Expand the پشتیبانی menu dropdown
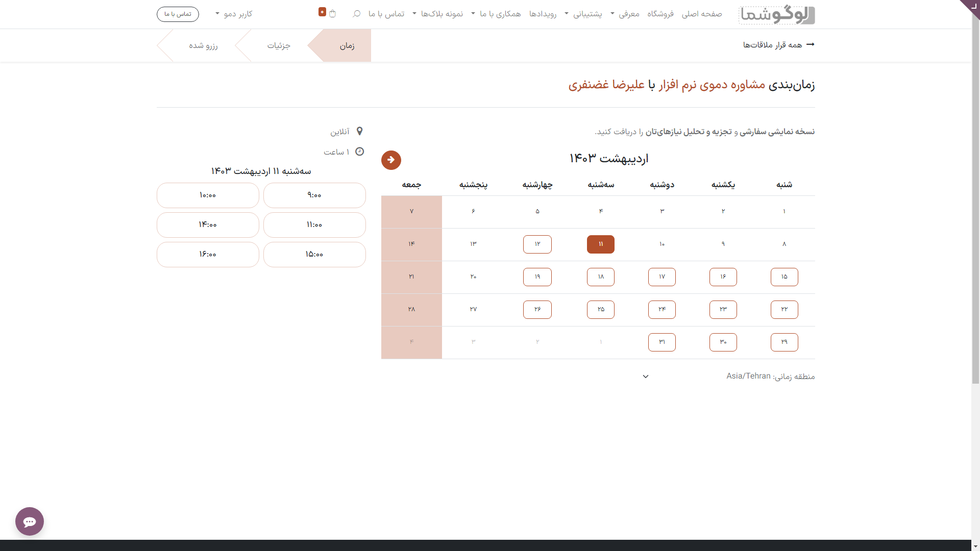 click(x=587, y=14)
